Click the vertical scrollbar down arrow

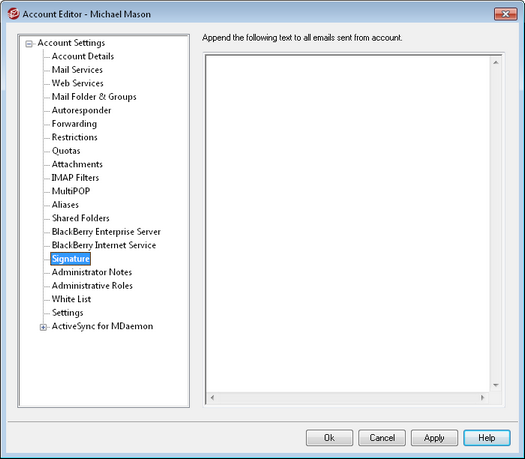496,385
